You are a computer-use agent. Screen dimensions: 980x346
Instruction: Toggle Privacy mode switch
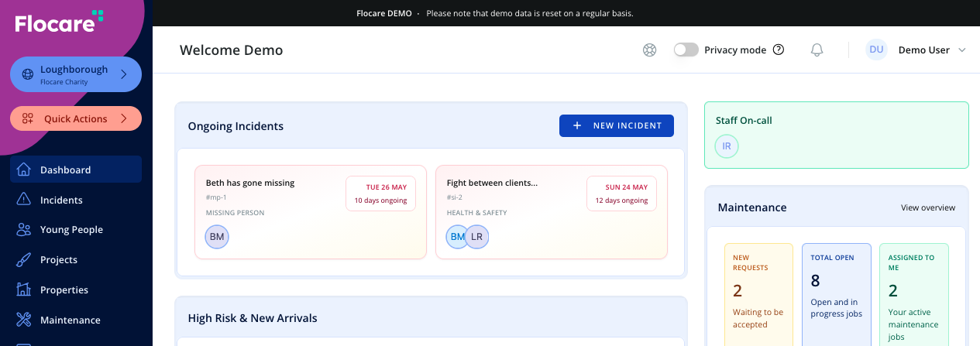[x=686, y=50]
